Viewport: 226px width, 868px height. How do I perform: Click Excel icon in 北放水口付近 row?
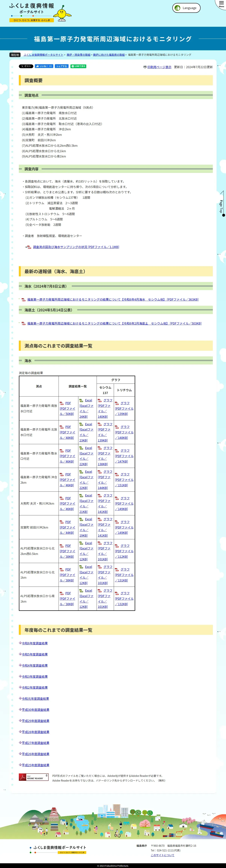tap(81, 424)
